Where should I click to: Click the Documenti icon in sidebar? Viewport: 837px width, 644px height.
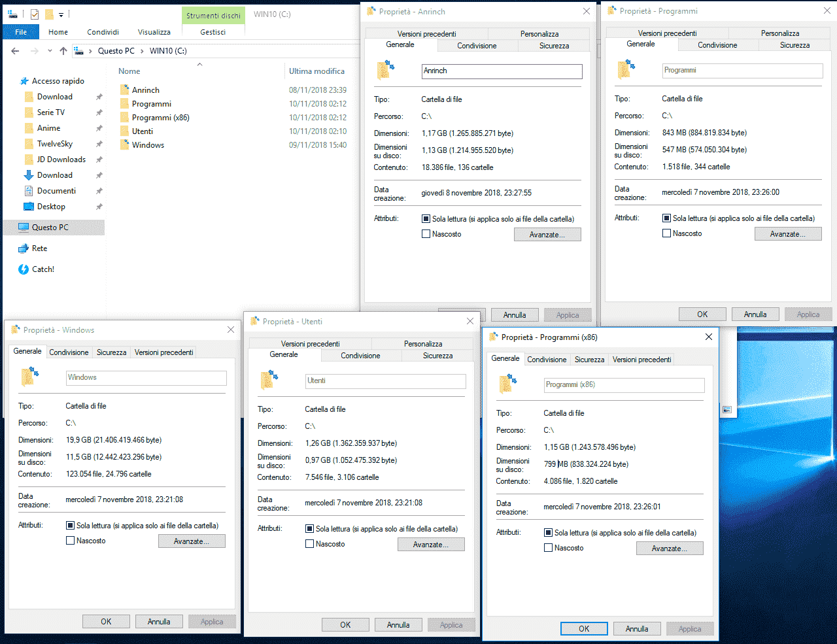pos(29,191)
